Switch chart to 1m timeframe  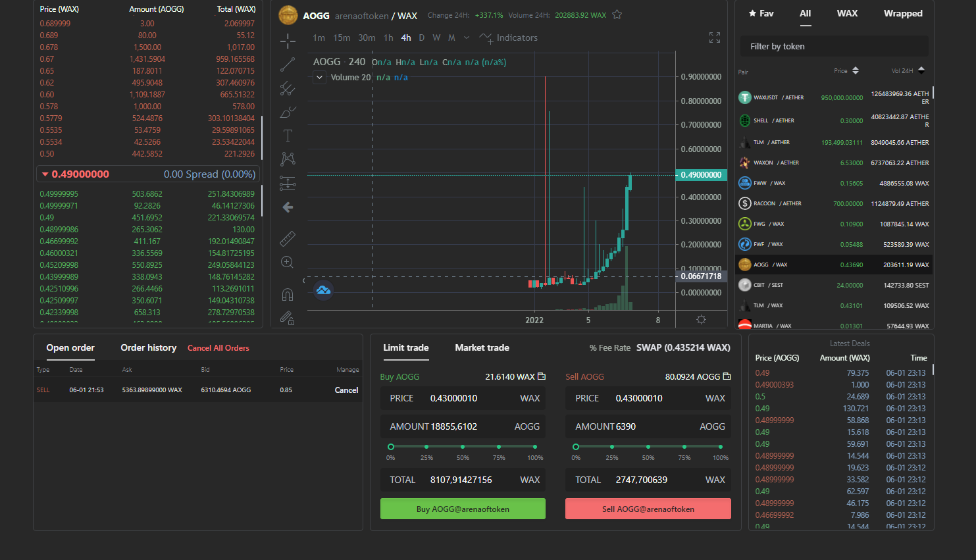319,38
